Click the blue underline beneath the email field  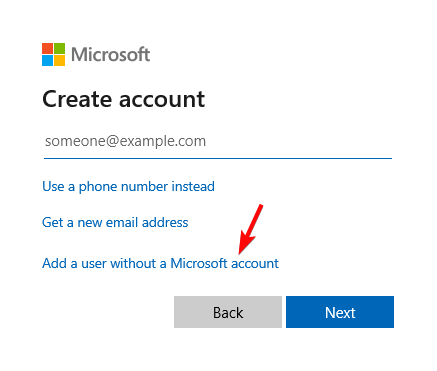click(x=218, y=158)
